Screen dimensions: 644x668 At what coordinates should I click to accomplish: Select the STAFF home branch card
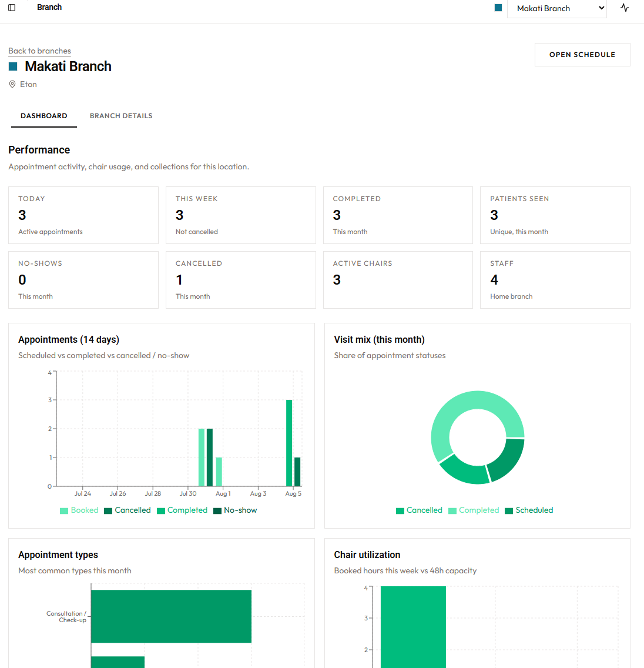(555, 280)
